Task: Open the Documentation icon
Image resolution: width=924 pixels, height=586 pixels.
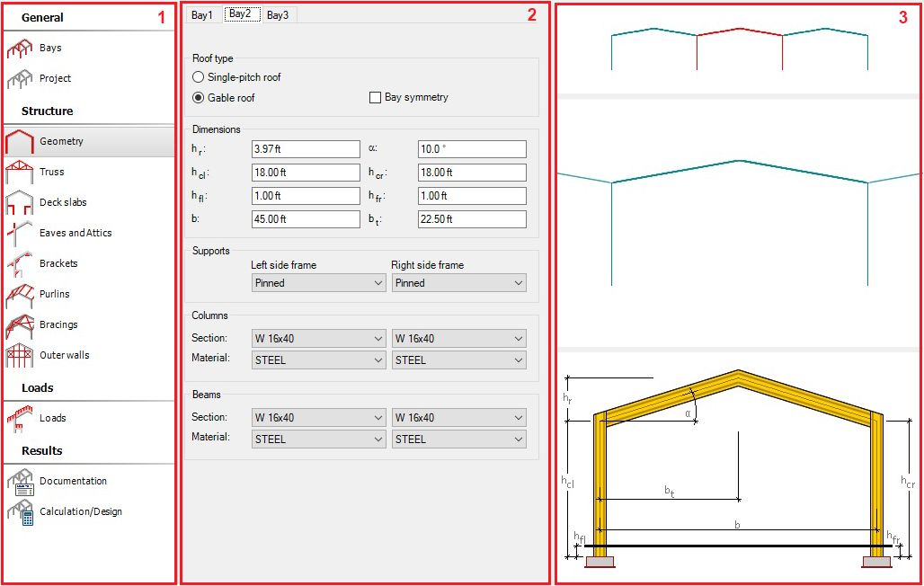Action: [x=21, y=482]
